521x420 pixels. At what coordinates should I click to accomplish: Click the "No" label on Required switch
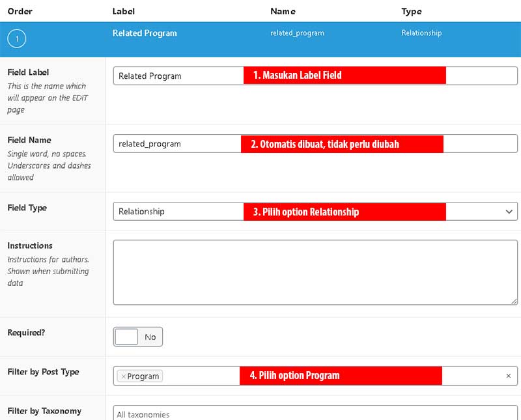pyautogui.click(x=150, y=337)
